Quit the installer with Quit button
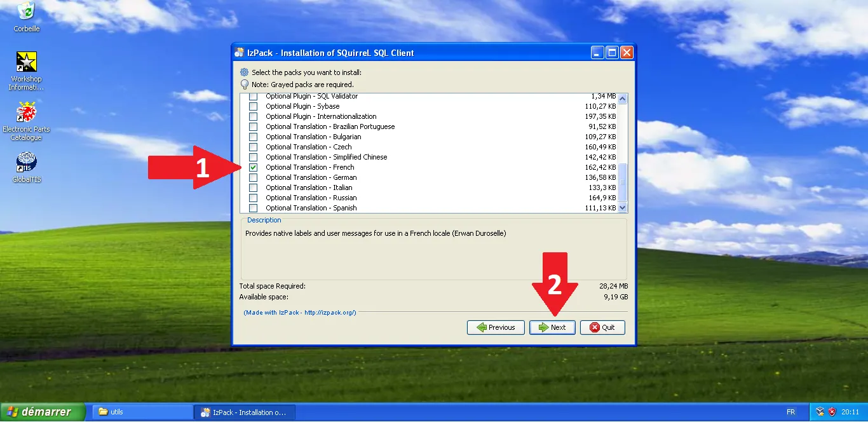The width and height of the screenshot is (868, 422). 602,327
